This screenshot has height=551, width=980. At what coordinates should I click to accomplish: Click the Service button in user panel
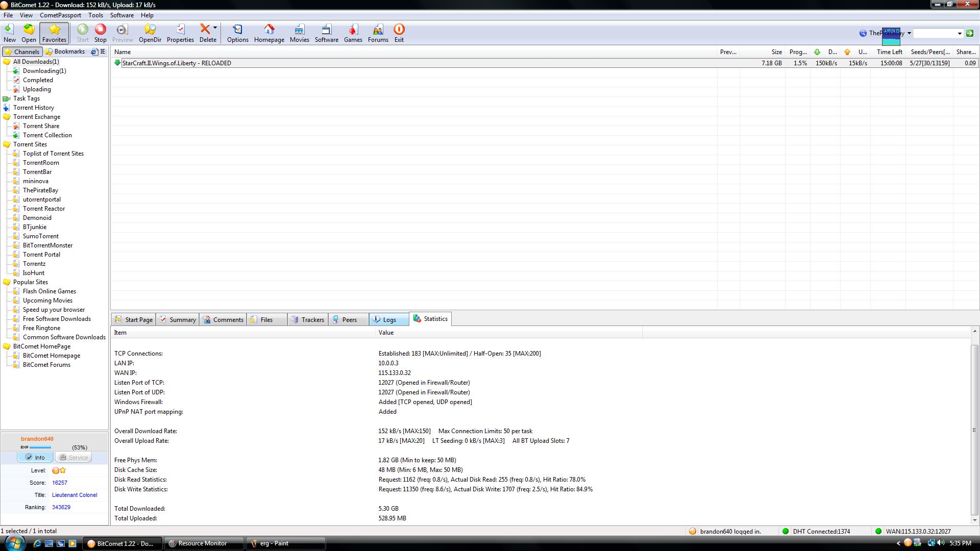pos(73,458)
